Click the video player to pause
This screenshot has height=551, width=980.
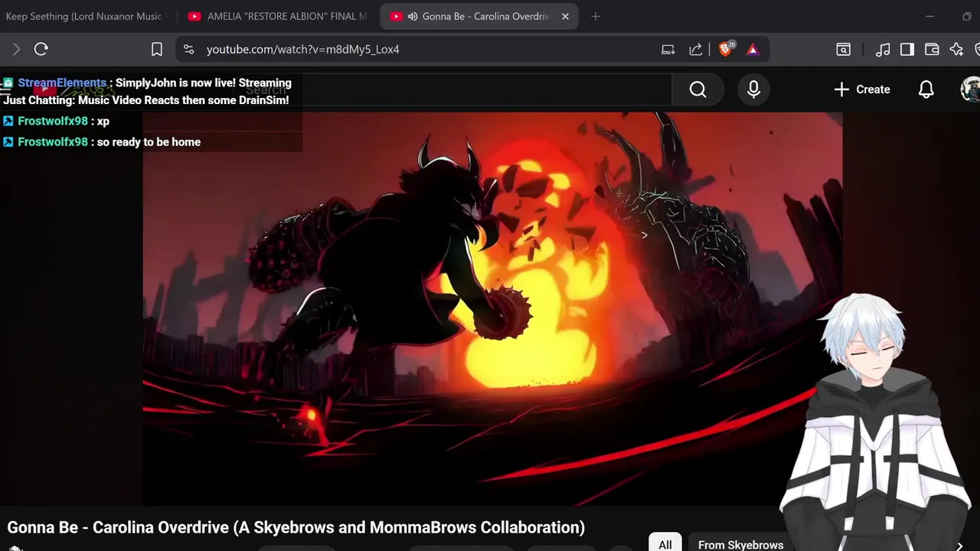click(492, 309)
